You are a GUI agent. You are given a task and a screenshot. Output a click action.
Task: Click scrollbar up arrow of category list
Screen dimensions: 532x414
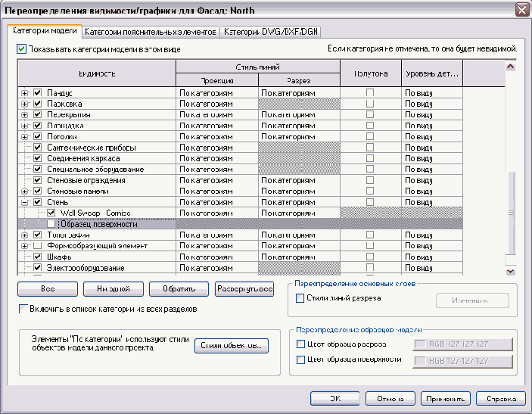(511, 67)
